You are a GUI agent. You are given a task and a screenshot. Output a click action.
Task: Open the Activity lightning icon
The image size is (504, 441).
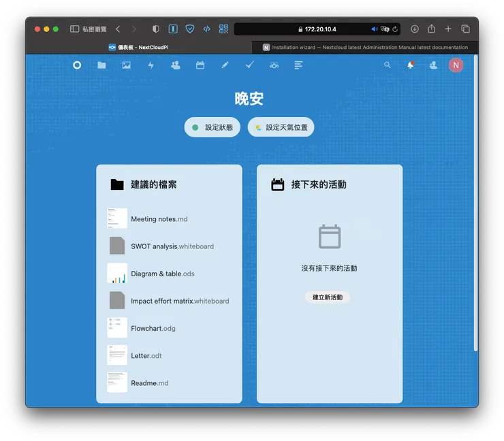tap(151, 65)
